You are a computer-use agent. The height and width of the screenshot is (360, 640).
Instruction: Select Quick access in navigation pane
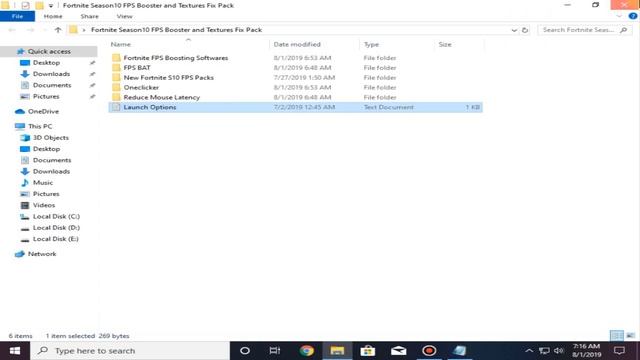pyautogui.click(x=49, y=51)
